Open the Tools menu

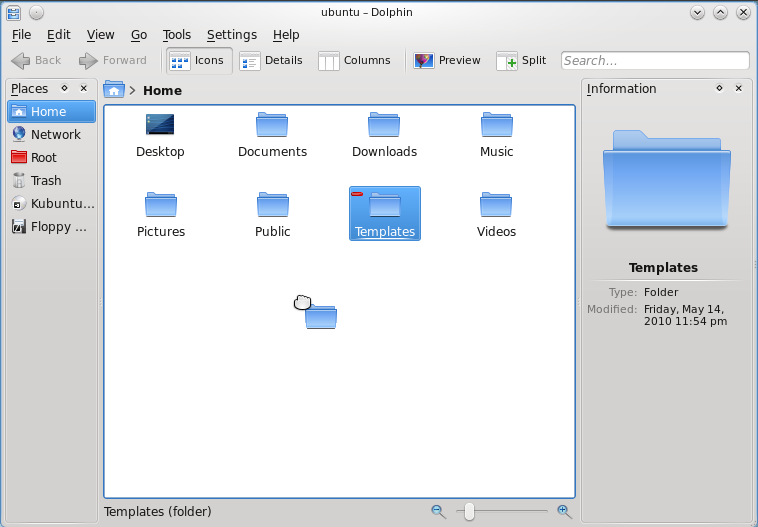point(176,34)
